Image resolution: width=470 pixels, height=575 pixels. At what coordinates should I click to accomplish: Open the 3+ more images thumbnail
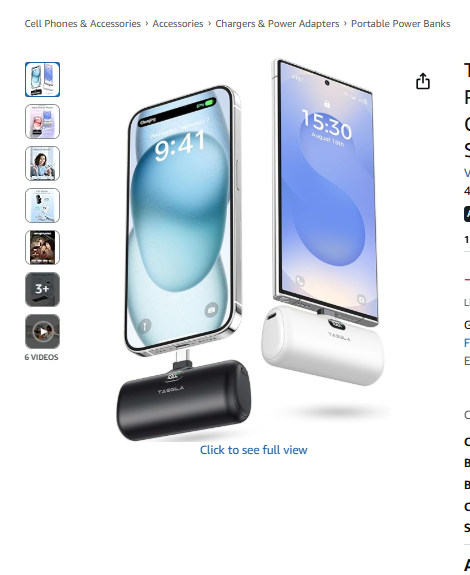(x=43, y=289)
